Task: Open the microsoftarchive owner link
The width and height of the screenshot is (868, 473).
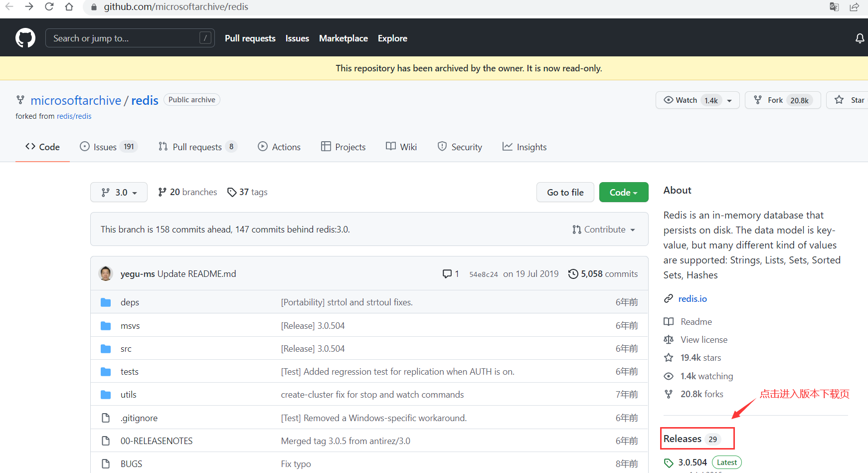Action: (76, 100)
